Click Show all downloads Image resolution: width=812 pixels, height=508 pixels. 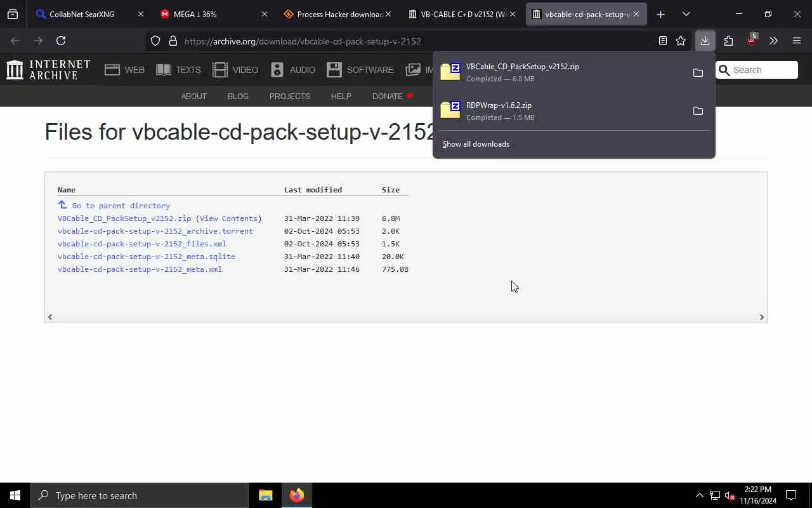476,144
